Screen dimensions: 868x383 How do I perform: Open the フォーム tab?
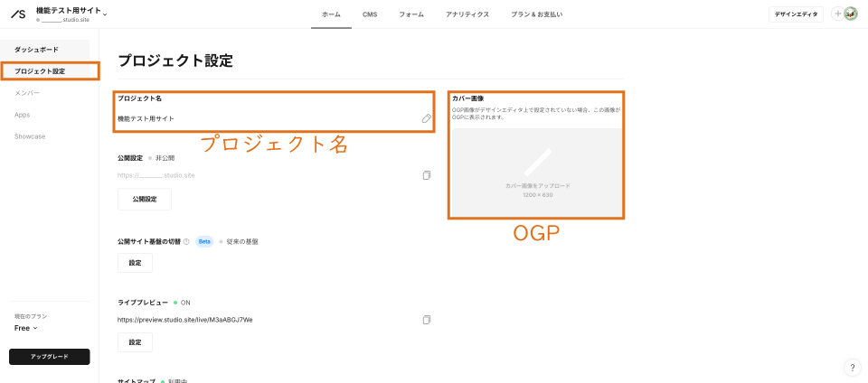pyautogui.click(x=411, y=14)
